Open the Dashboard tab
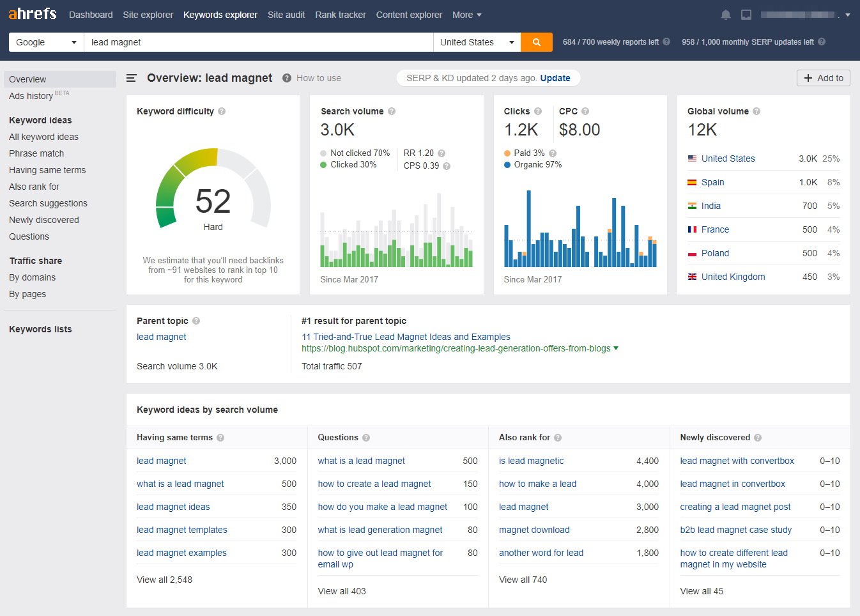This screenshot has height=616, width=860. pyautogui.click(x=91, y=15)
